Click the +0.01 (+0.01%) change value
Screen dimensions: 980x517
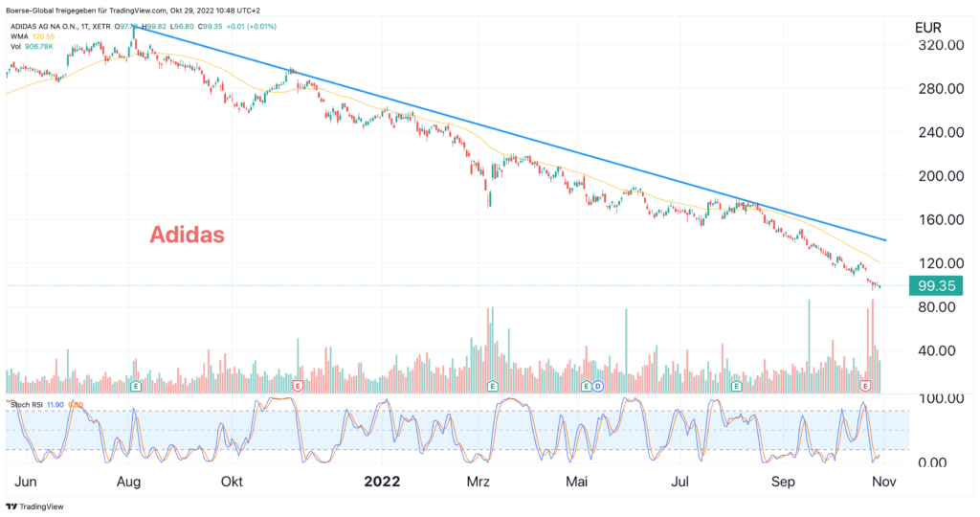coord(252,26)
